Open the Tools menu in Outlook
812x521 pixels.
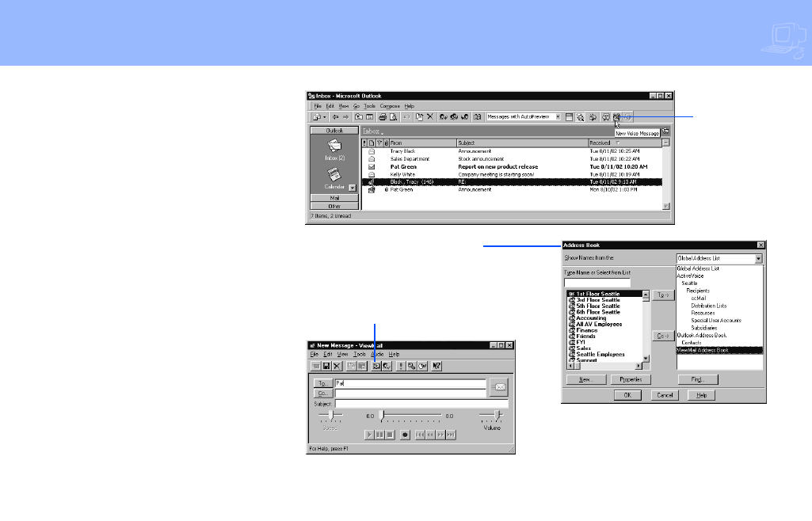point(369,106)
